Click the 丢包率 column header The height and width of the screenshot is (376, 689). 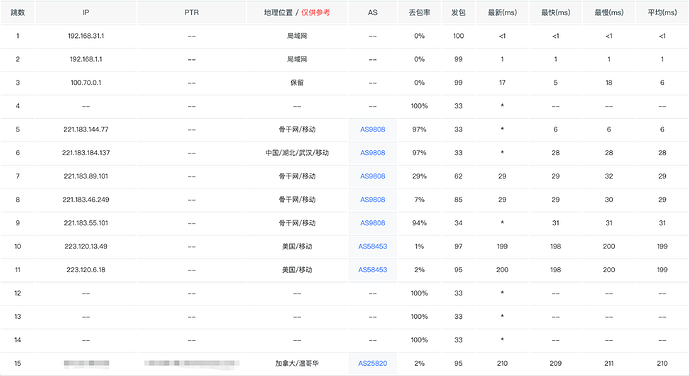coord(419,12)
